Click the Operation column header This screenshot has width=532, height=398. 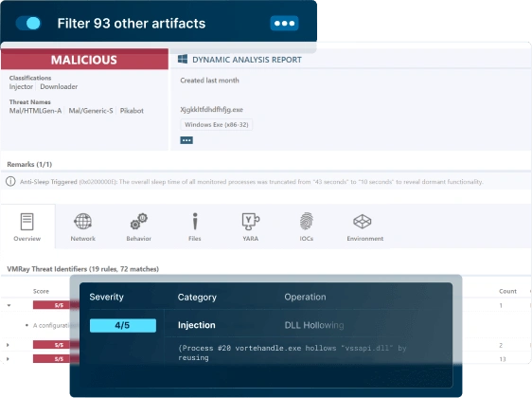tap(305, 297)
